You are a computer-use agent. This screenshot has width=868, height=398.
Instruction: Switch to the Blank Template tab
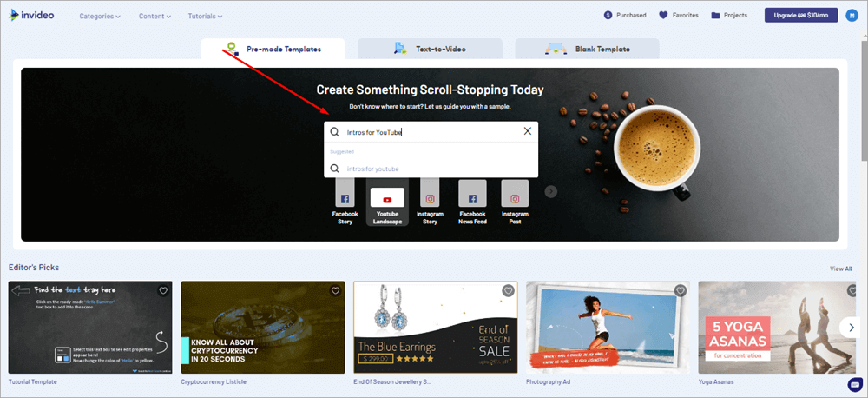tap(587, 49)
